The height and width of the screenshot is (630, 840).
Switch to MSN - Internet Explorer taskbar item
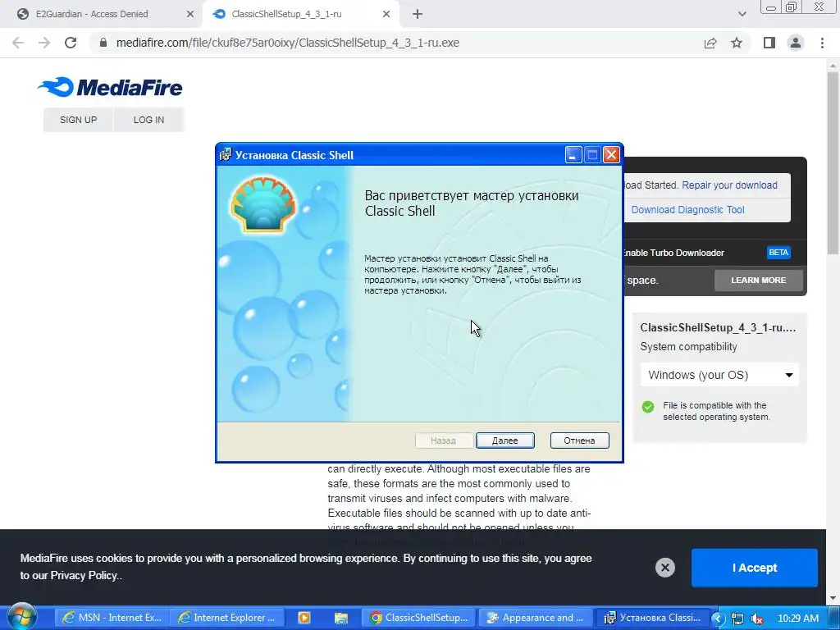[x=112, y=618]
